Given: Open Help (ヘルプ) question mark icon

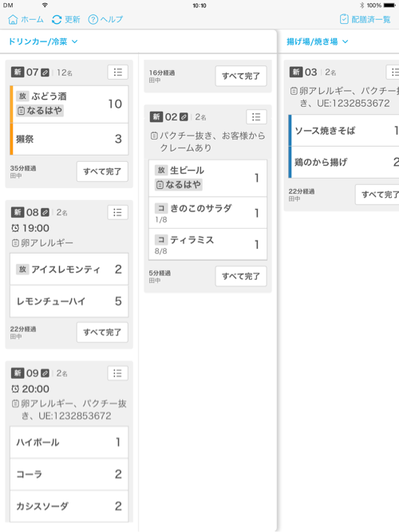Looking at the screenshot, I should point(93,19).
